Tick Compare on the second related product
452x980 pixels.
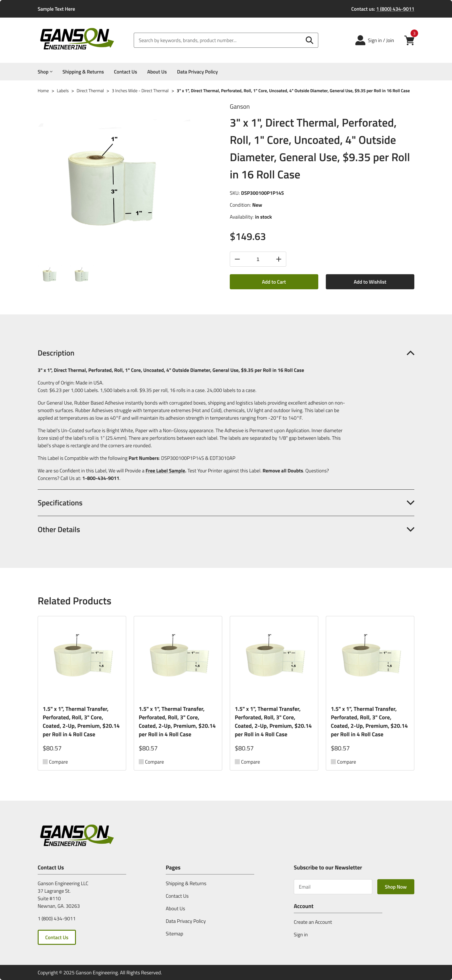(142, 762)
